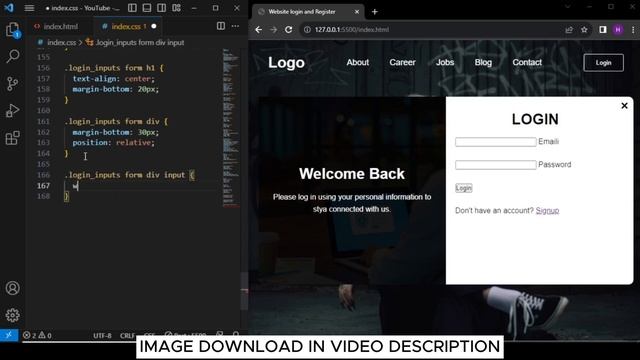640x360 pixels.
Task: Open the Explorer view in VS Code
Action: [13, 30]
